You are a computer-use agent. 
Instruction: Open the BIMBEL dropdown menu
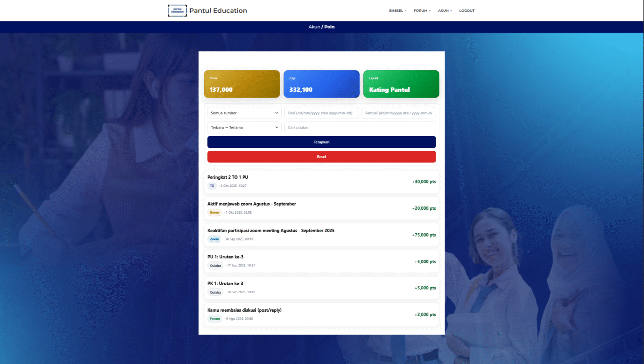397,11
